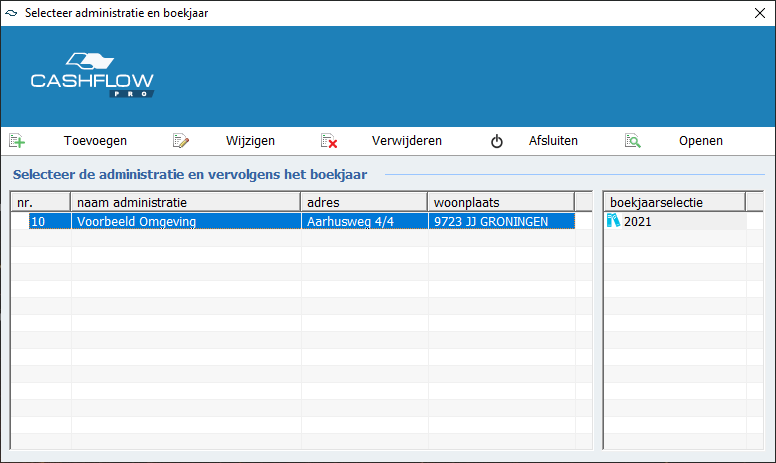Click the Aarhusweg 4/4 address cell

tap(365, 221)
